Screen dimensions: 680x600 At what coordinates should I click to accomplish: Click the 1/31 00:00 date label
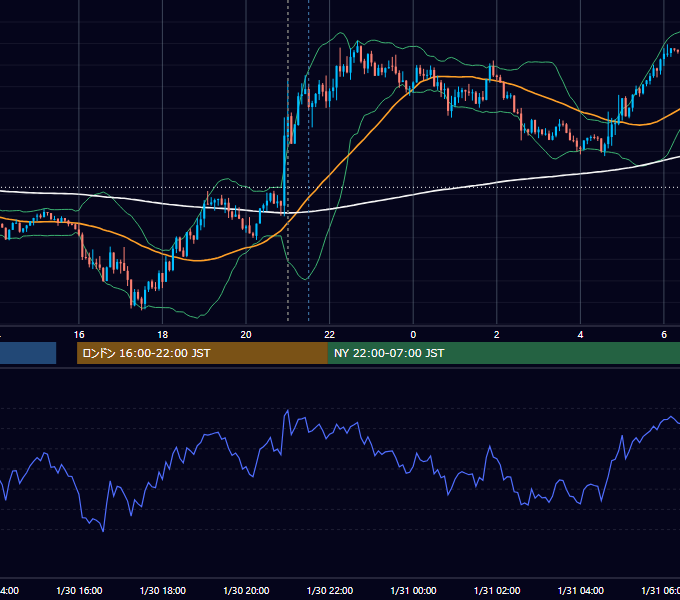(x=413, y=590)
